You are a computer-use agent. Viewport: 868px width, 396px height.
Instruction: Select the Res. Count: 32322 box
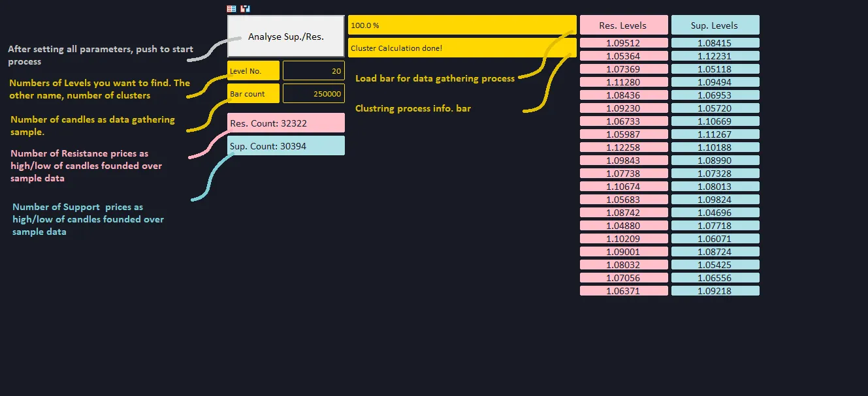point(286,123)
